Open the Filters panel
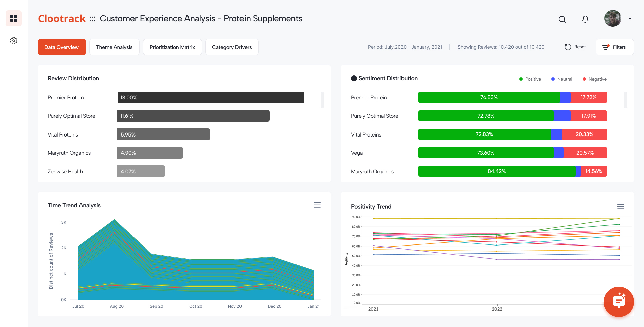 pyautogui.click(x=614, y=47)
